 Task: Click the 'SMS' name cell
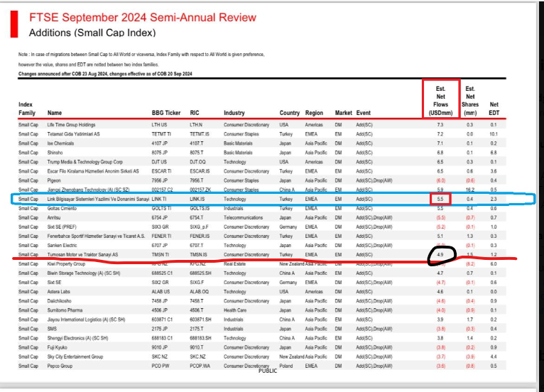click(x=52, y=329)
